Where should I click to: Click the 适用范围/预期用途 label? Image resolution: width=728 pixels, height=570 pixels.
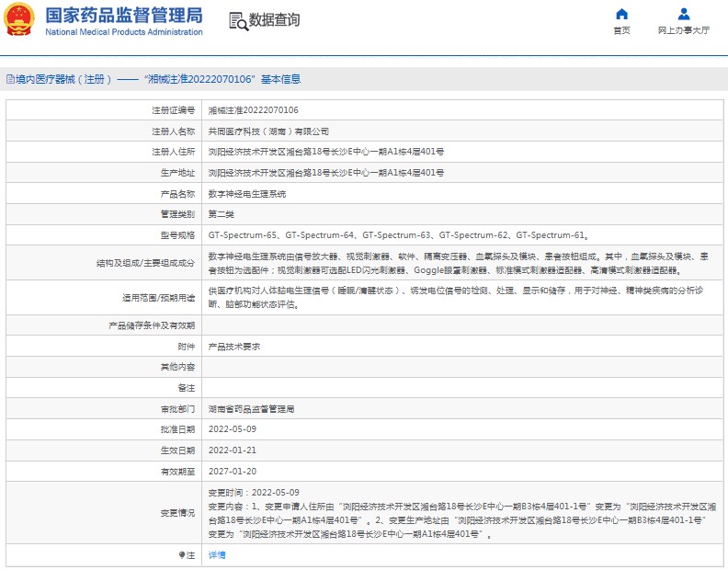pos(158,297)
